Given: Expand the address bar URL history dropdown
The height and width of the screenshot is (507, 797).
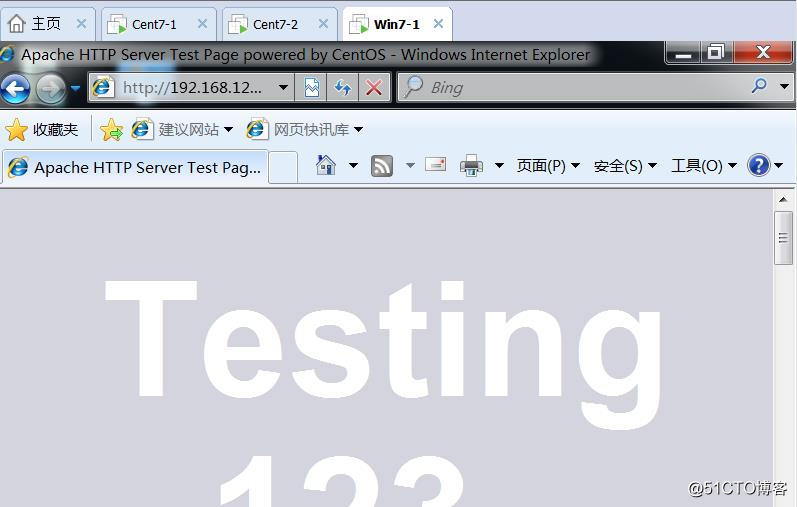Looking at the screenshot, I should pyautogui.click(x=284, y=87).
